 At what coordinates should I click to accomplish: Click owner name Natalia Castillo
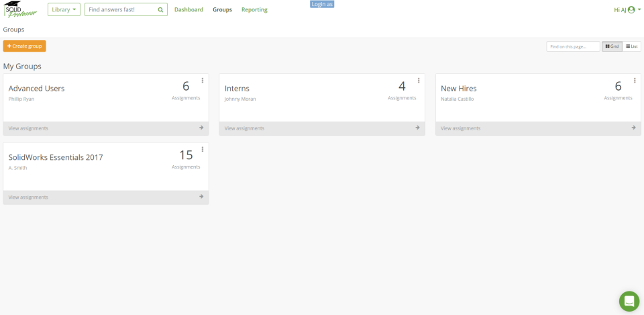click(x=457, y=99)
